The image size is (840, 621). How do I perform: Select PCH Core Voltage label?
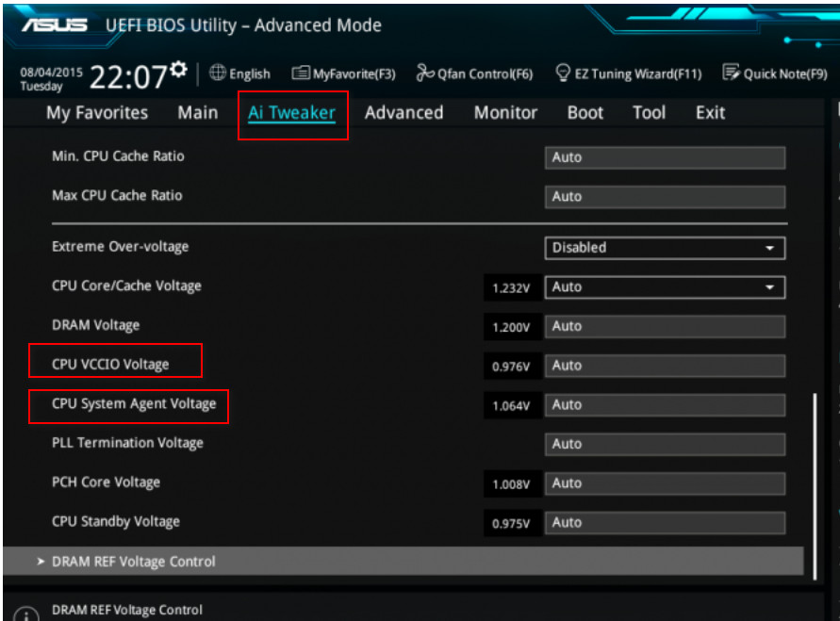107,482
